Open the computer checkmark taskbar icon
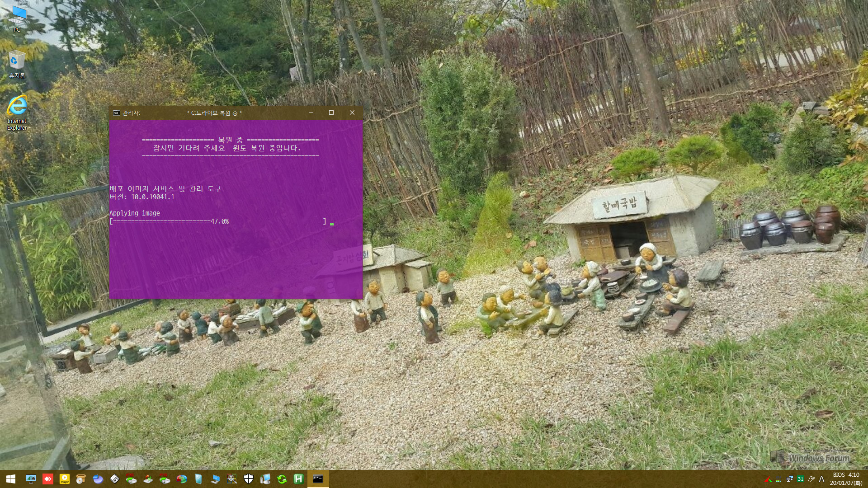 (215, 479)
